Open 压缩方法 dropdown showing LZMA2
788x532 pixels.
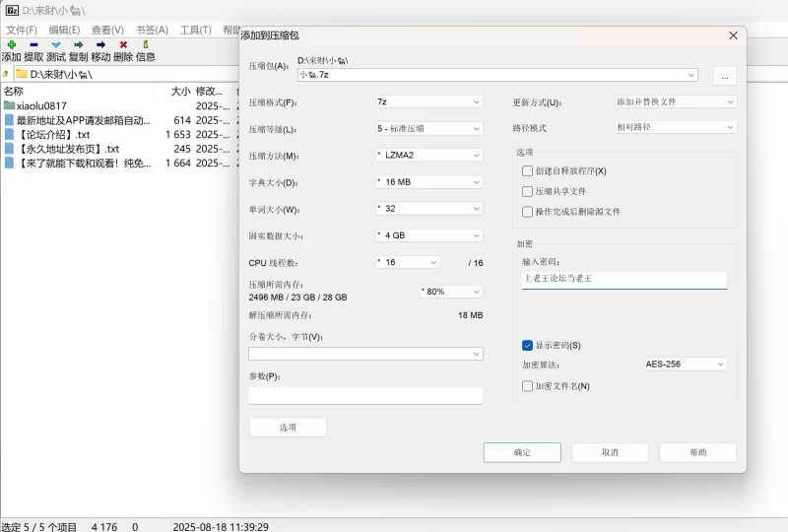pos(429,155)
